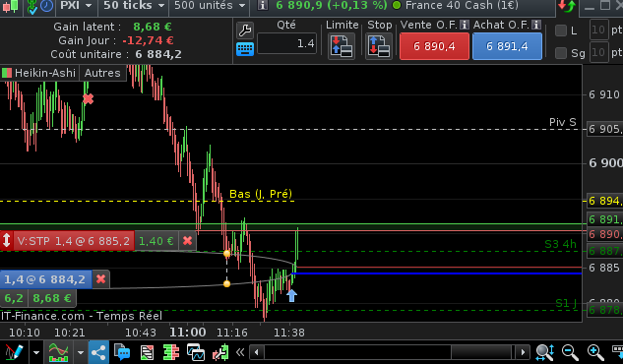Click the blue clock icon in top toolbar
This screenshot has width=623, height=364.
click(47, 6)
